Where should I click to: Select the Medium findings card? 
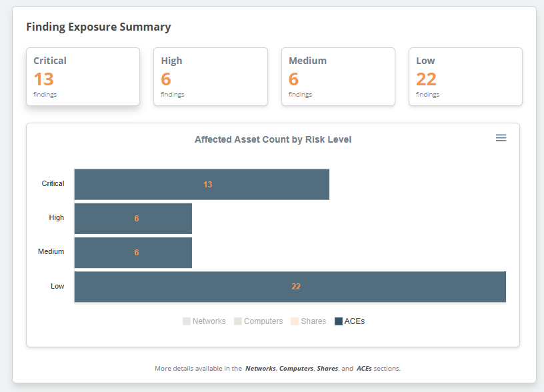tap(338, 77)
